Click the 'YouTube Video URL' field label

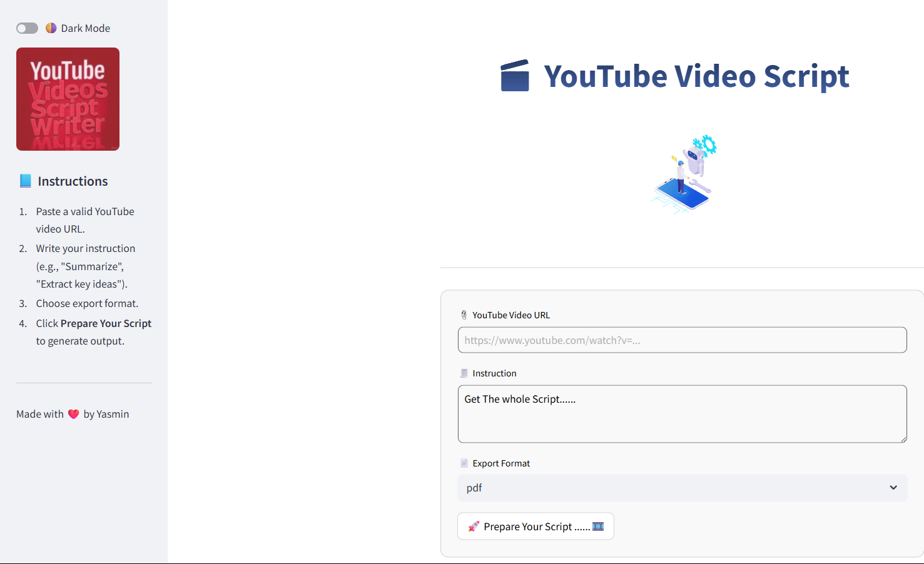tap(511, 315)
